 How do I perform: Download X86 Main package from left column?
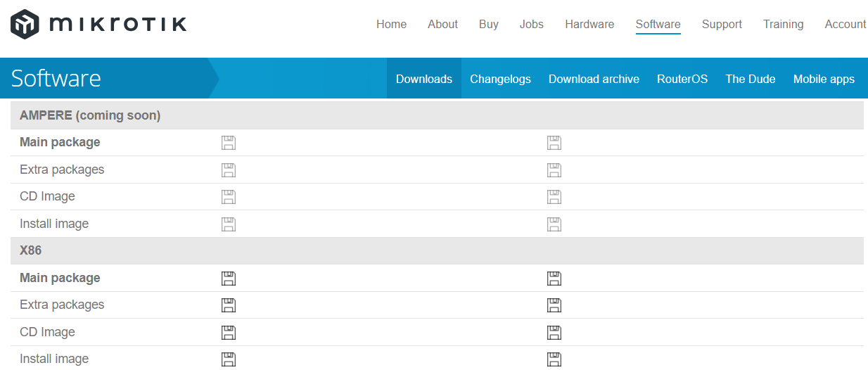[x=229, y=279]
